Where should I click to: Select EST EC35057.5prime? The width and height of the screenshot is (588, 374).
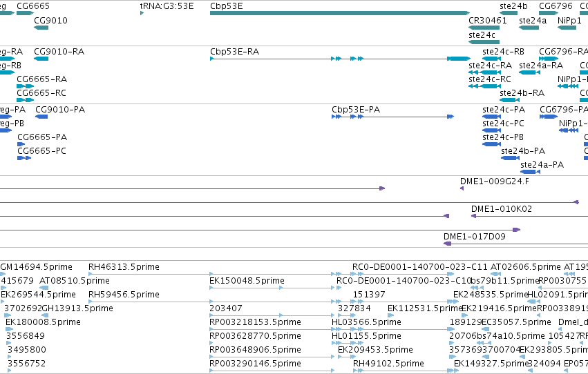485,329
